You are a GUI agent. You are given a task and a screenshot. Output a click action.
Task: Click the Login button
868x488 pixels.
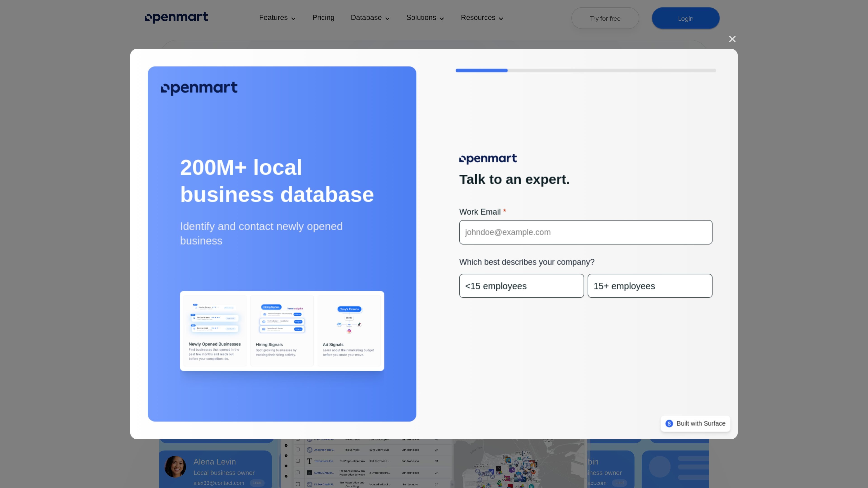[x=685, y=18]
